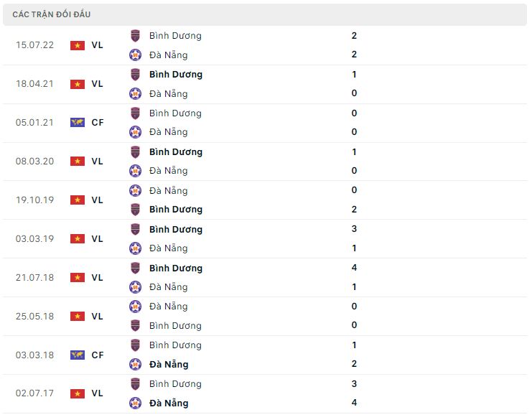Click Bình Dương crest in 15.07.22 match
The width and height of the screenshot is (532, 420).
135,35
